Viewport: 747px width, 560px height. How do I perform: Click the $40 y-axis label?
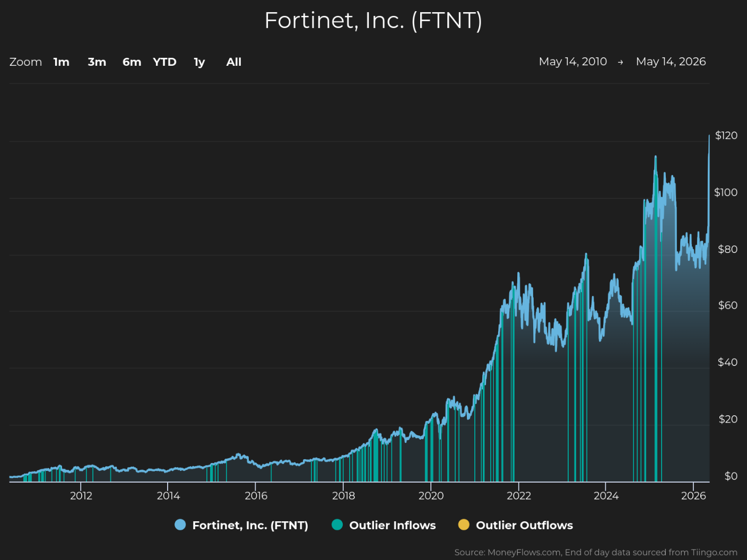[727, 362]
